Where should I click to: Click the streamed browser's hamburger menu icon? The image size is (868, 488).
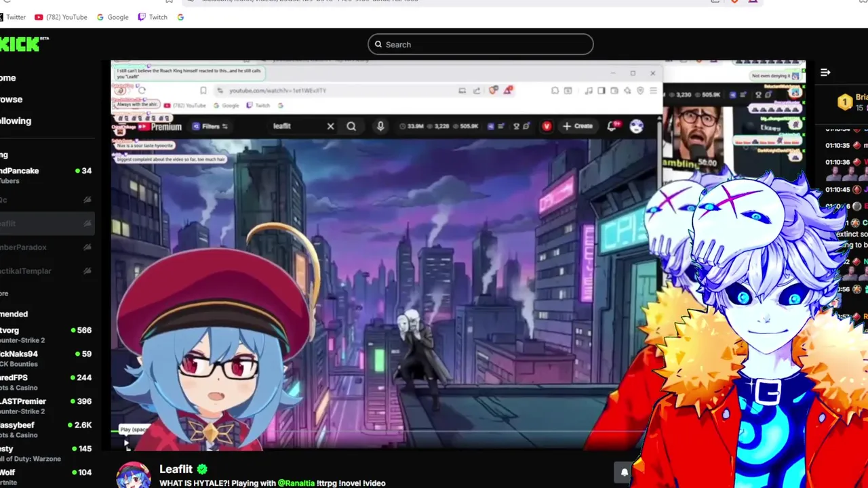tap(653, 90)
